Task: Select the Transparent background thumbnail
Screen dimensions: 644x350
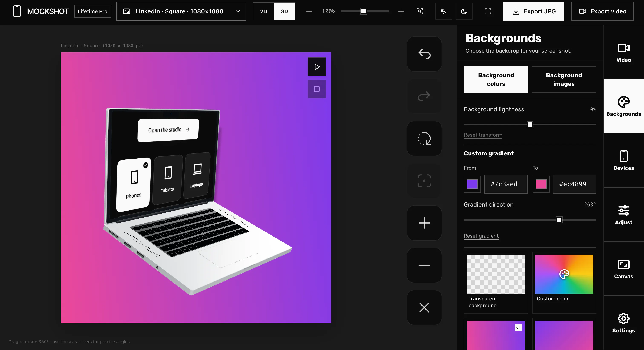Action: tap(496, 283)
